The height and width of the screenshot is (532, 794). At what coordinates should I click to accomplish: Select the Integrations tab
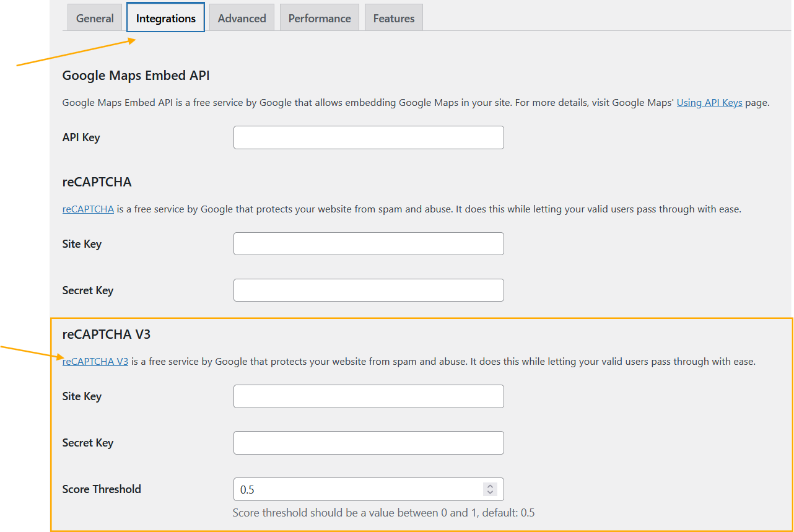(x=166, y=18)
